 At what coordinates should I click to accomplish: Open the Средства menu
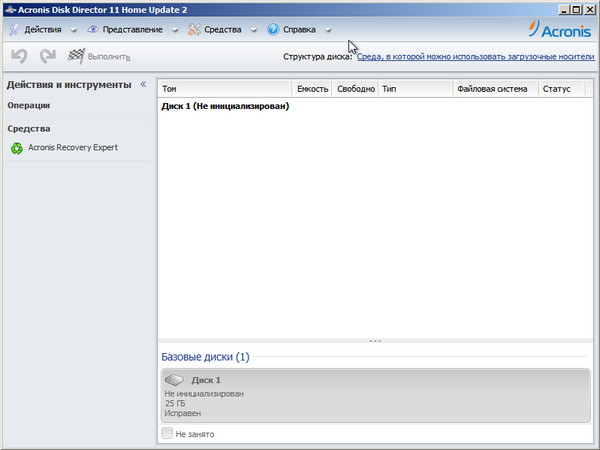(222, 30)
